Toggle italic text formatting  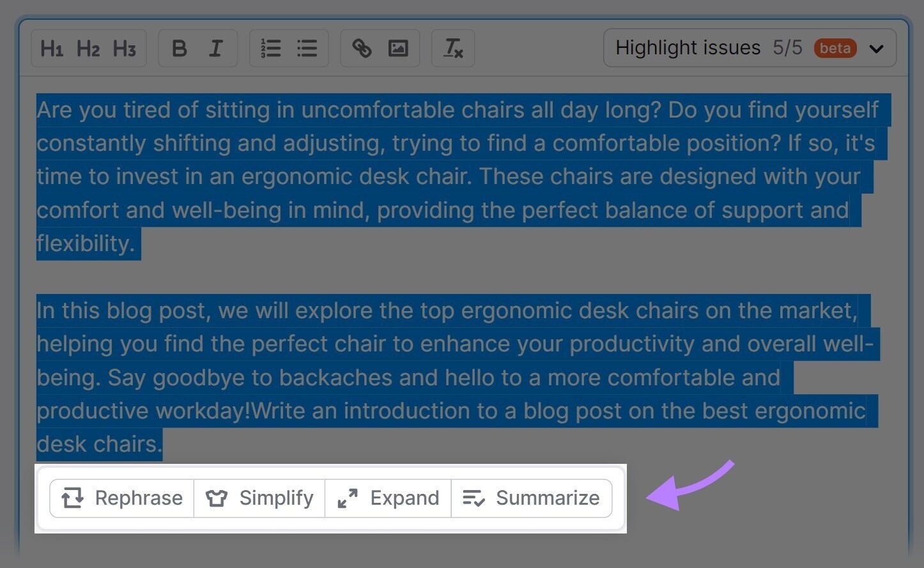pos(216,49)
